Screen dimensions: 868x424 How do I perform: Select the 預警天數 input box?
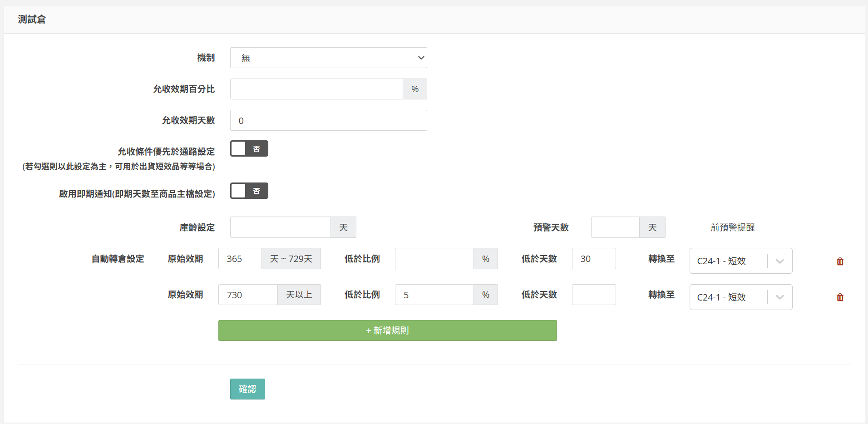coord(615,227)
